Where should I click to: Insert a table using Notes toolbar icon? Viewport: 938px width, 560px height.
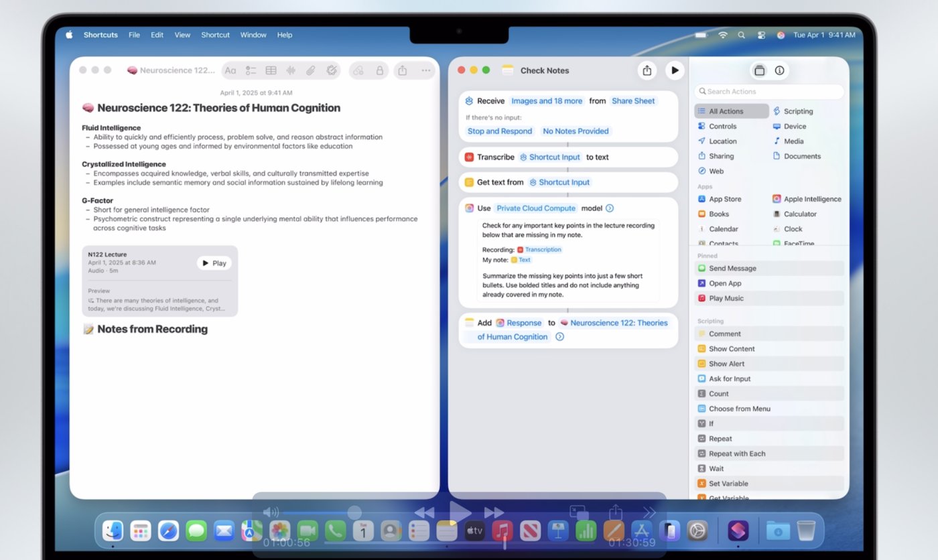(271, 70)
